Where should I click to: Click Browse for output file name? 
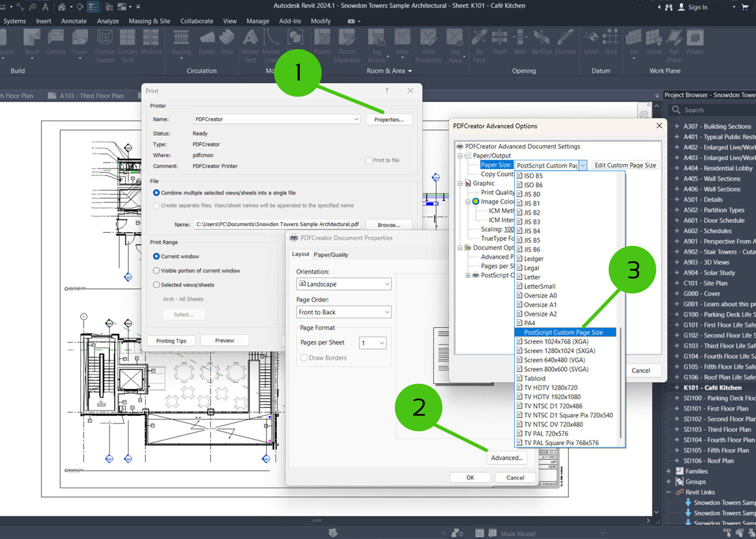389,225
